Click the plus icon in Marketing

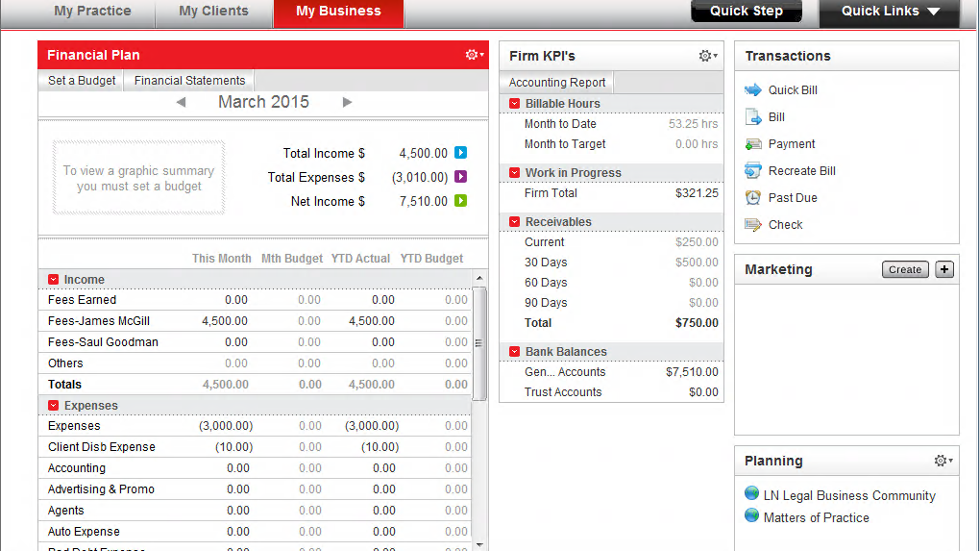(944, 269)
